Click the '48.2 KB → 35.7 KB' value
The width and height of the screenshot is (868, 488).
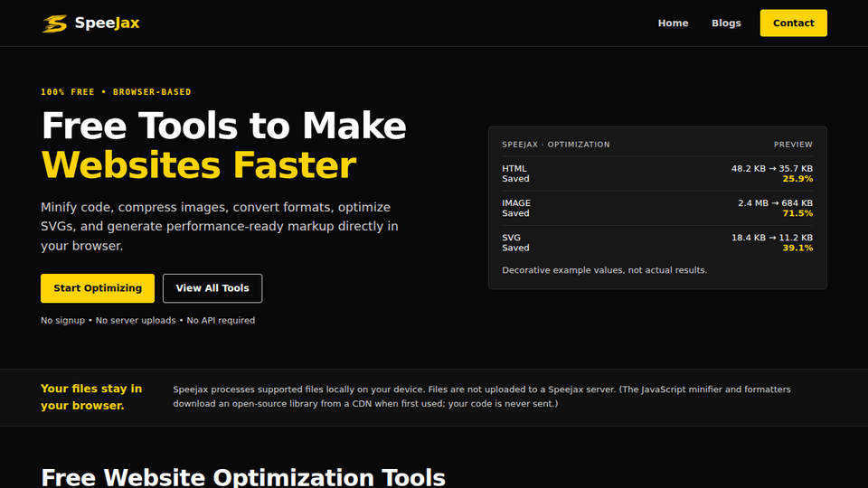771,169
